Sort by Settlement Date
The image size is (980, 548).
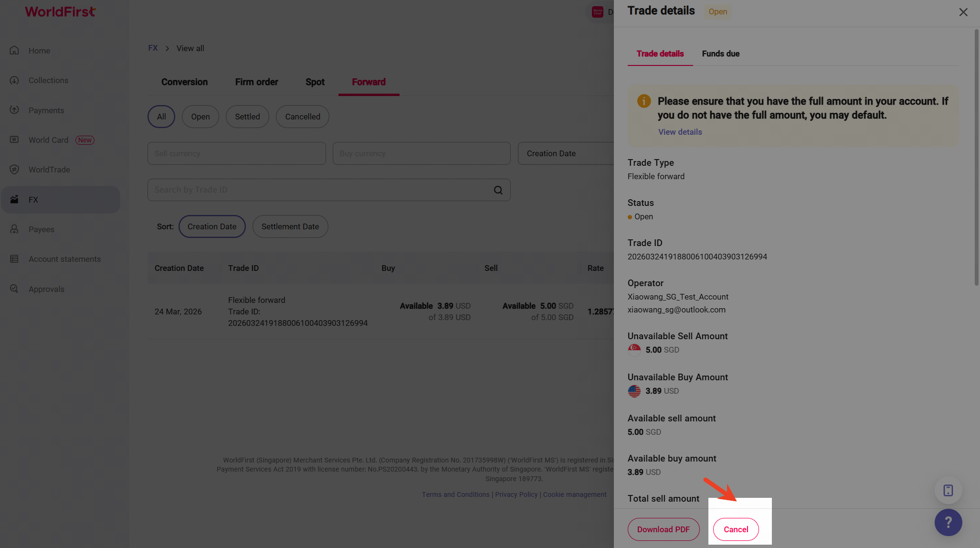tap(290, 226)
